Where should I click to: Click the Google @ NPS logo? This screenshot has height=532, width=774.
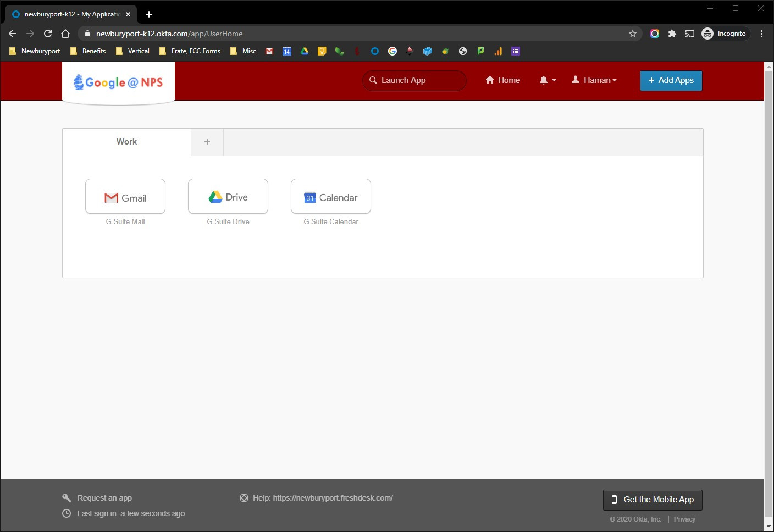(x=118, y=82)
